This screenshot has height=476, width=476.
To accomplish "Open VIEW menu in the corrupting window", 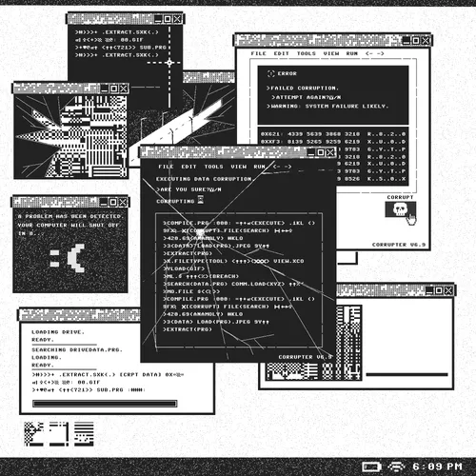I will [239, 167].
